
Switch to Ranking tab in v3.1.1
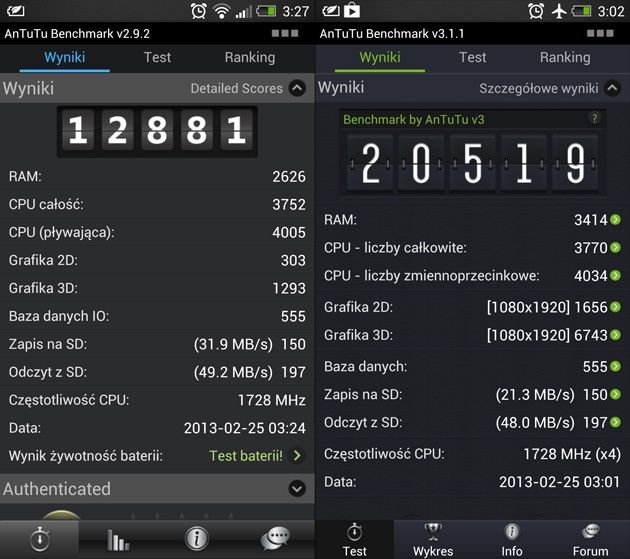pyautogui.click(x=565, y=57)
